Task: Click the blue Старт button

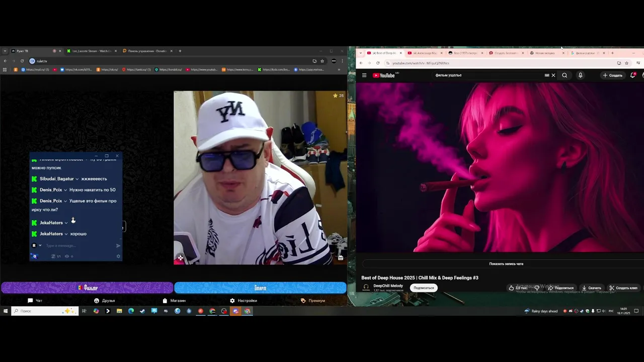Action: coord(260,288)
